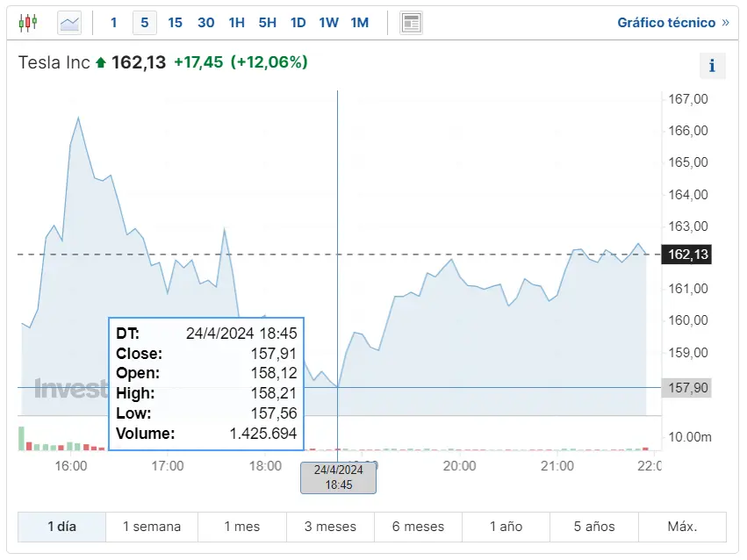Show the 3 meses range
Image resolution: width=747 pixels, height=560 pixels.
tap(330, 527)
